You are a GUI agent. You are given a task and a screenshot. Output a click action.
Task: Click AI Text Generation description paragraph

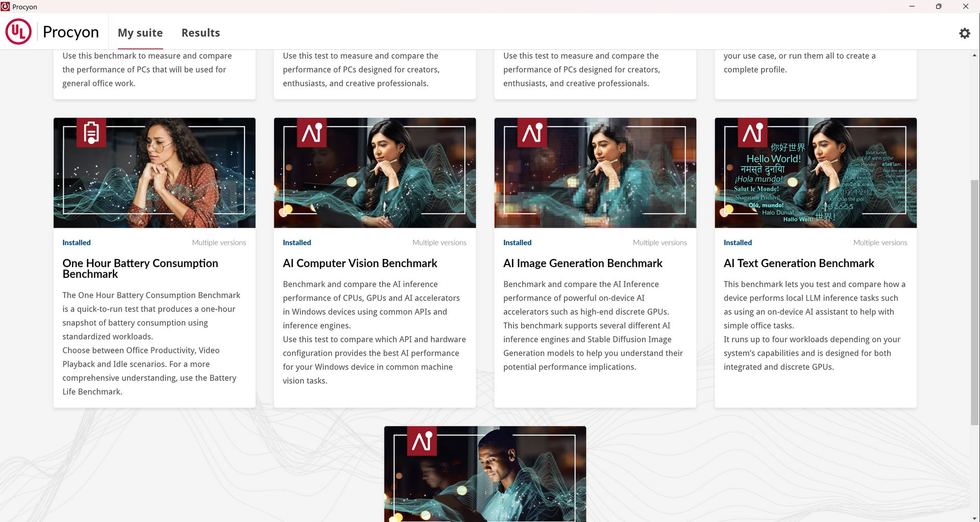815,325
